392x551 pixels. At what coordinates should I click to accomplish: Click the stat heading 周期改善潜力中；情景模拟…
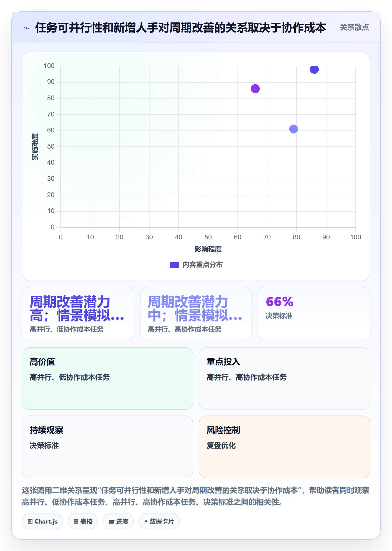(195, 309)
